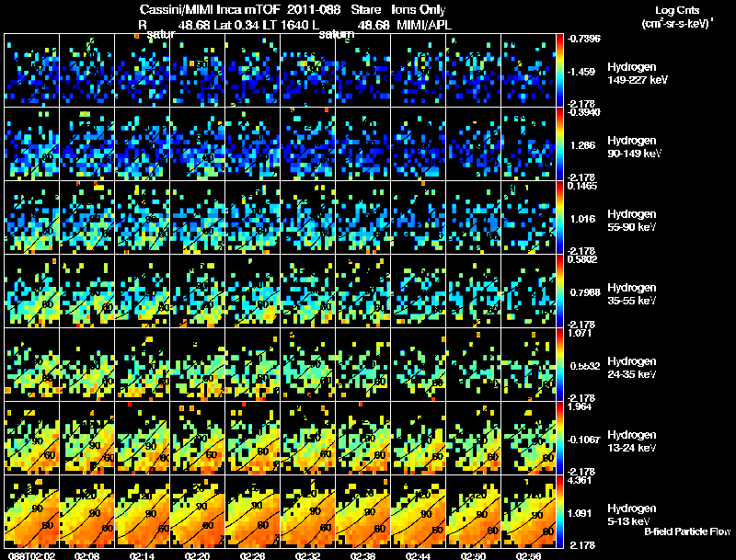Click the Hydrogen 35-55 keV row label
Viewport: 736px width, 560px height.
point(632,294)
